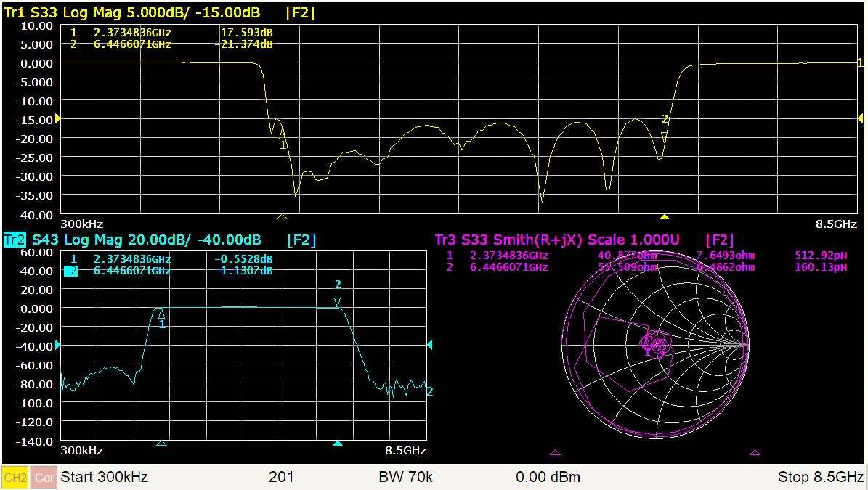Click the 0.00 dBm power level value

(x=548, y=477)
